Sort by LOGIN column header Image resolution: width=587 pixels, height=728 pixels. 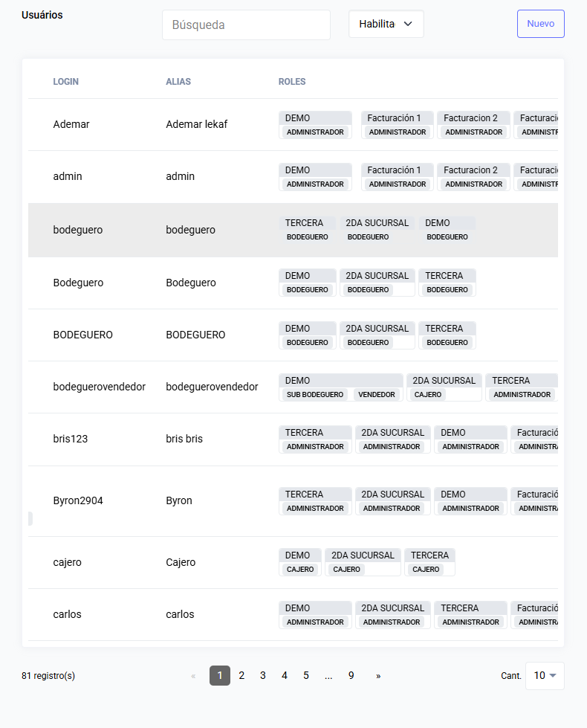click(66, 82)
